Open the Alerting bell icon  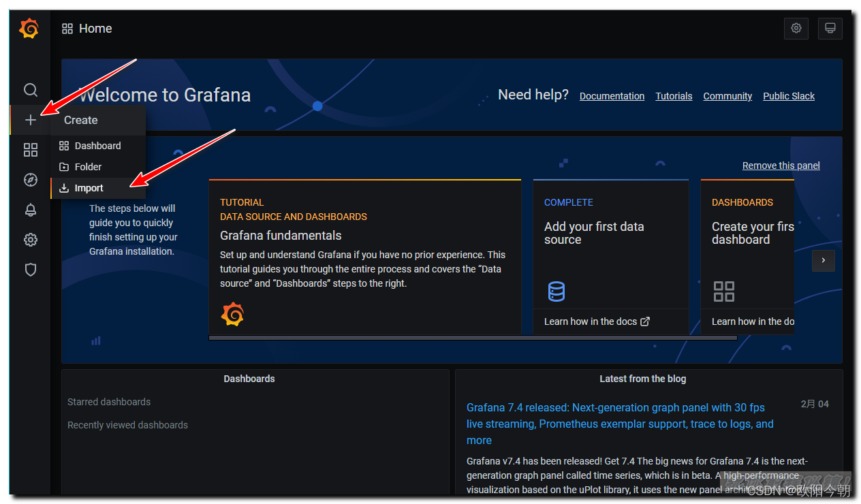(x=31, y=210)
